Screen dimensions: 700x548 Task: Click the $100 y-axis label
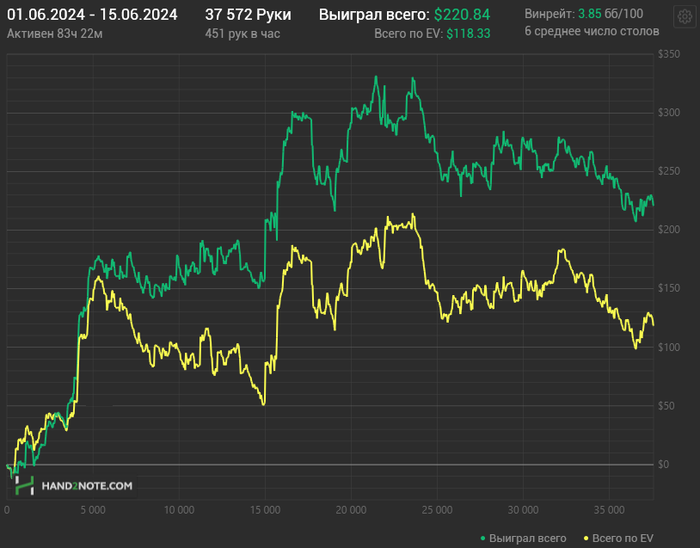click(669, 347)
